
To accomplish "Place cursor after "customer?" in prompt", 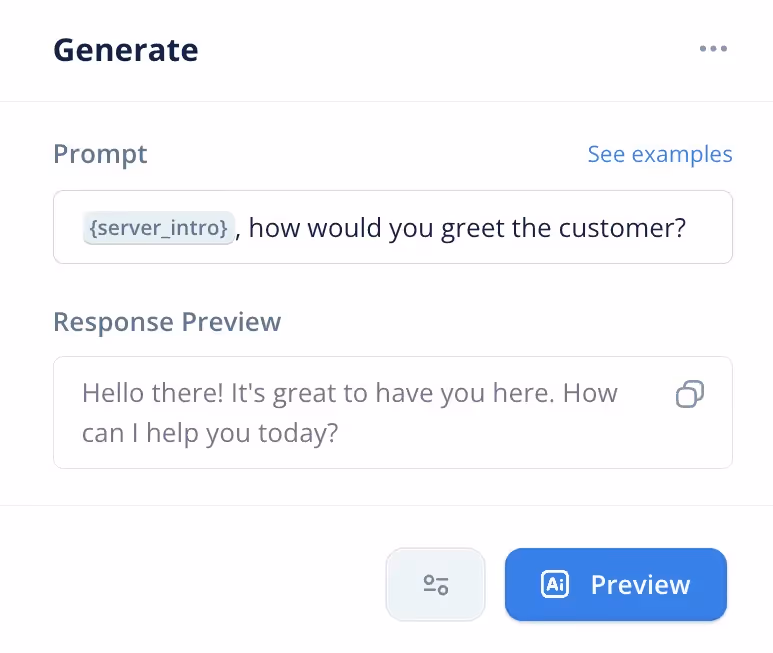I will coord(688,228).
